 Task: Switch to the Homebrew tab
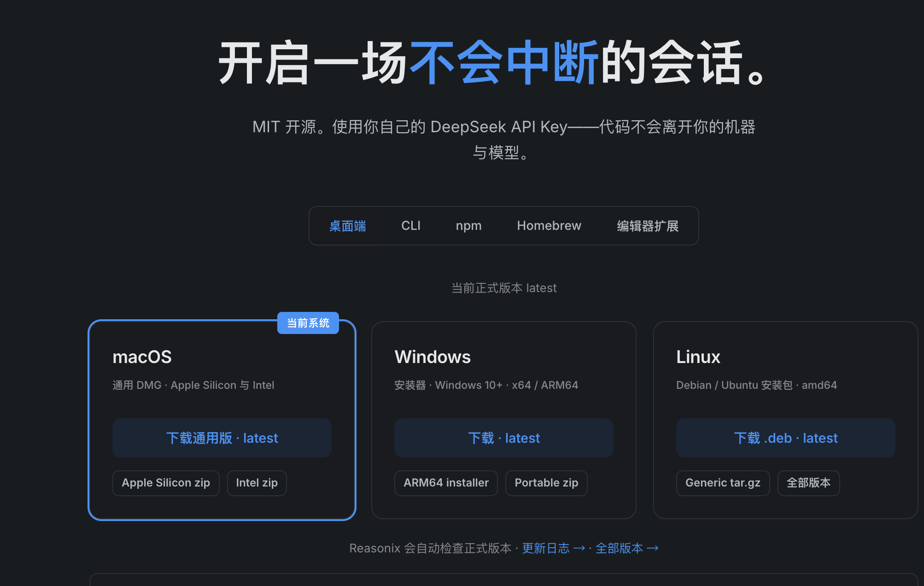pos(549,226)
